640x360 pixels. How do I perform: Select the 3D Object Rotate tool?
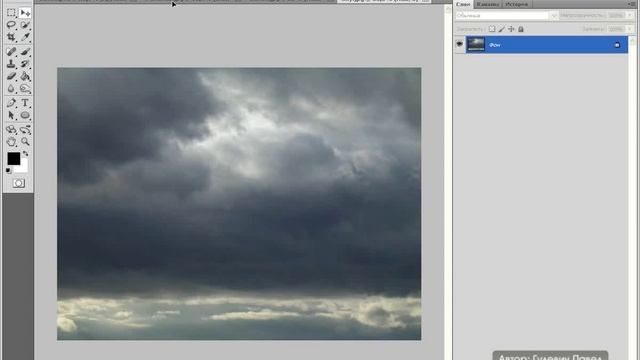[x=11, y=130]
